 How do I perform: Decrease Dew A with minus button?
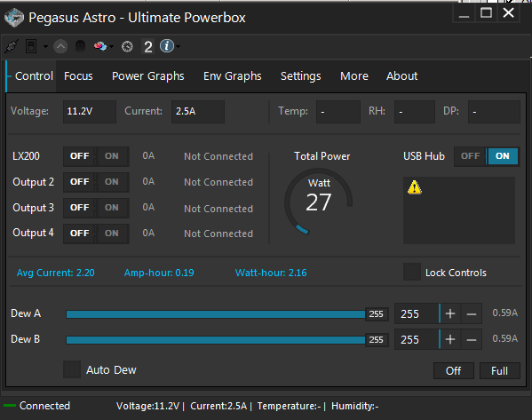point(472,313)
